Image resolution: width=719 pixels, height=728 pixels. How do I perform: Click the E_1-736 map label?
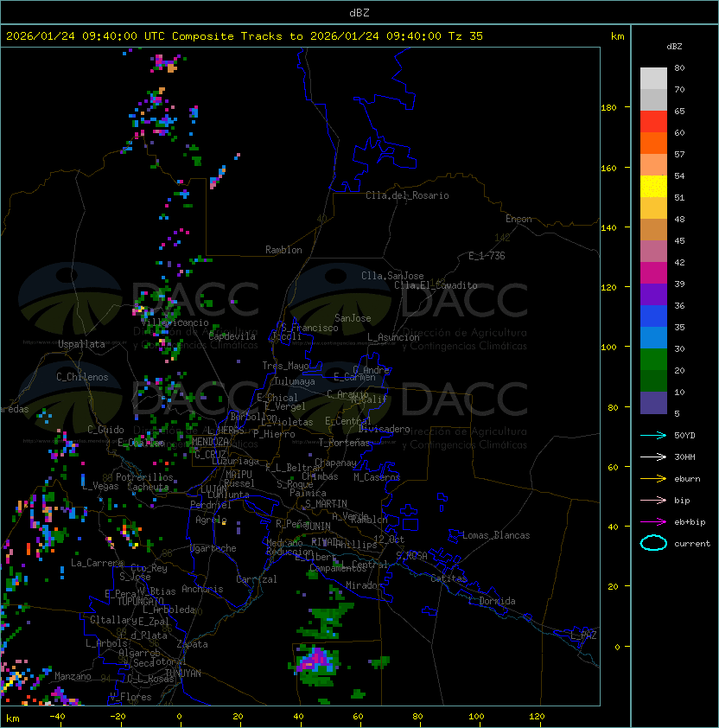487,256
